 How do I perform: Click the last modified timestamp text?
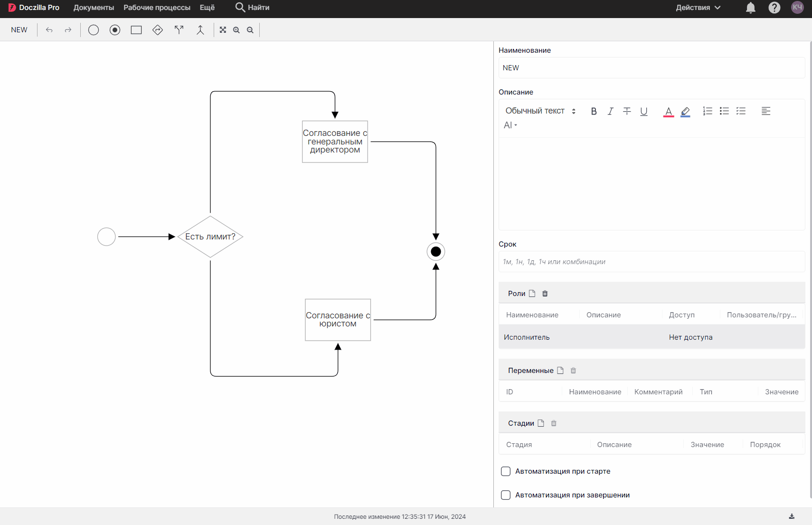coord(400,517)
